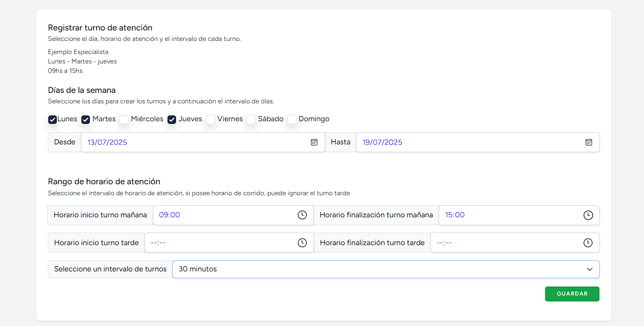Open the 30 minutos interval selector
This screenshot has height=326, width=644.
pos(378,269)
